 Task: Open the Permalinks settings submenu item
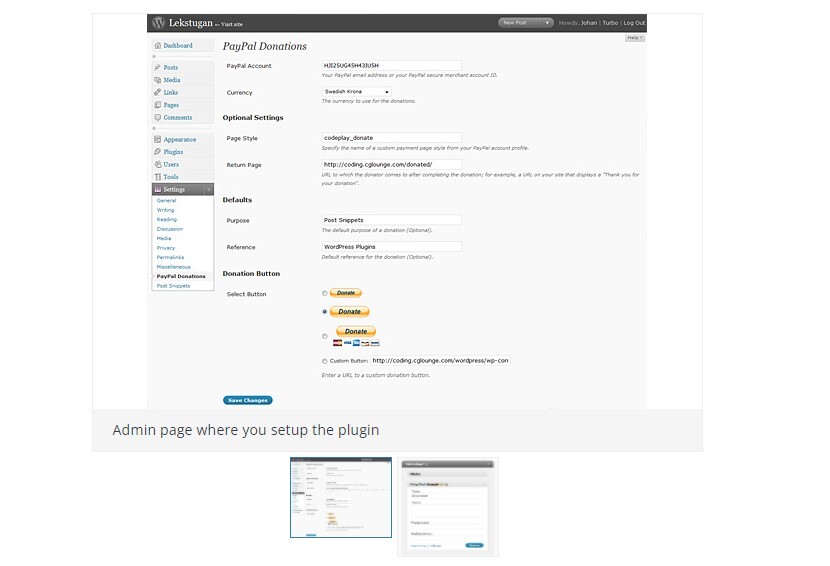[x=170, y=257]
